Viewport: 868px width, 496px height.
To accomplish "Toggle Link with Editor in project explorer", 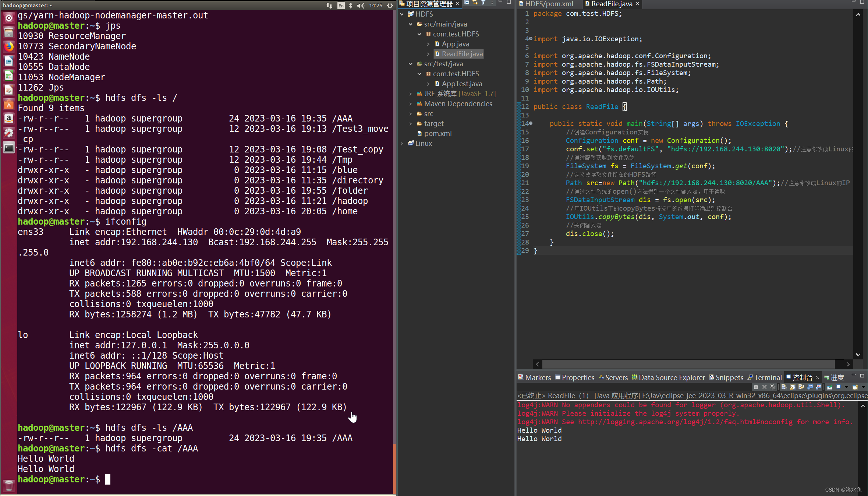I will click(475, 3).
